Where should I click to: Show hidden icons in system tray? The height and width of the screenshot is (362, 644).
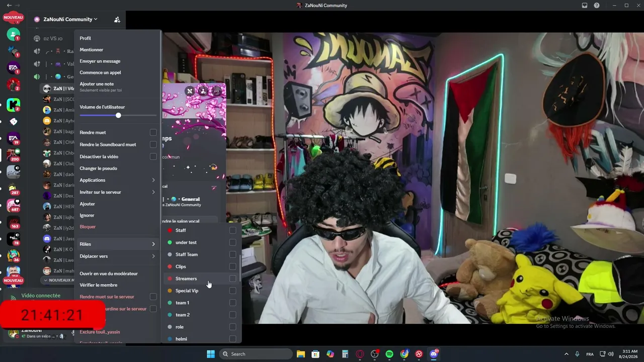(566, 354)
